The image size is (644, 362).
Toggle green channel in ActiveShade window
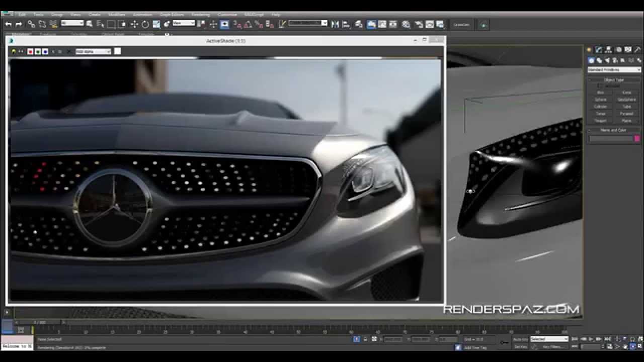(38, 51)
